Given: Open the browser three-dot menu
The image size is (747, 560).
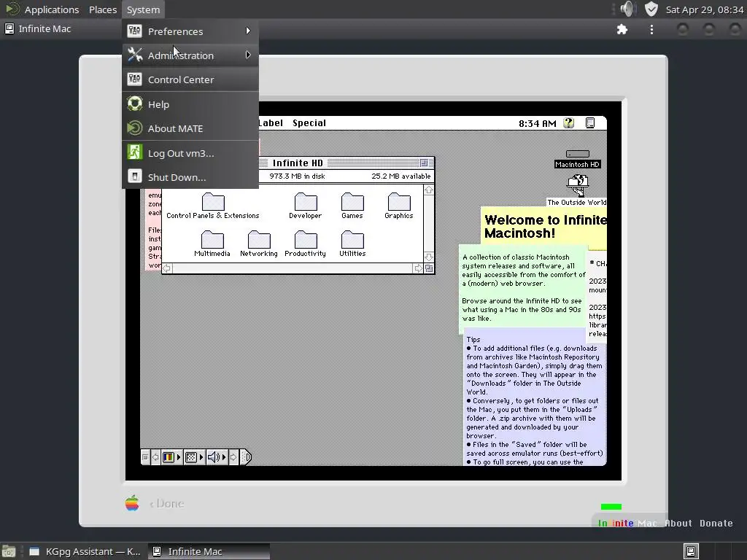Looking at the screenshot, I should [x=651, y=29].
